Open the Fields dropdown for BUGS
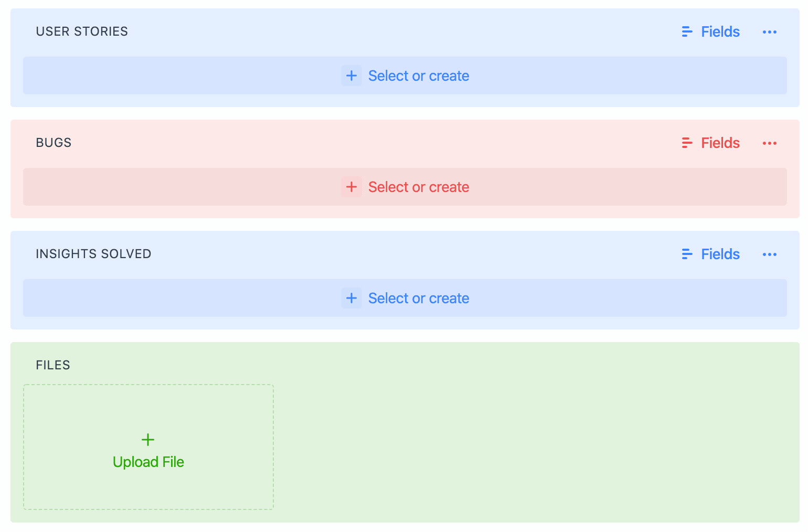 (720, 143)
